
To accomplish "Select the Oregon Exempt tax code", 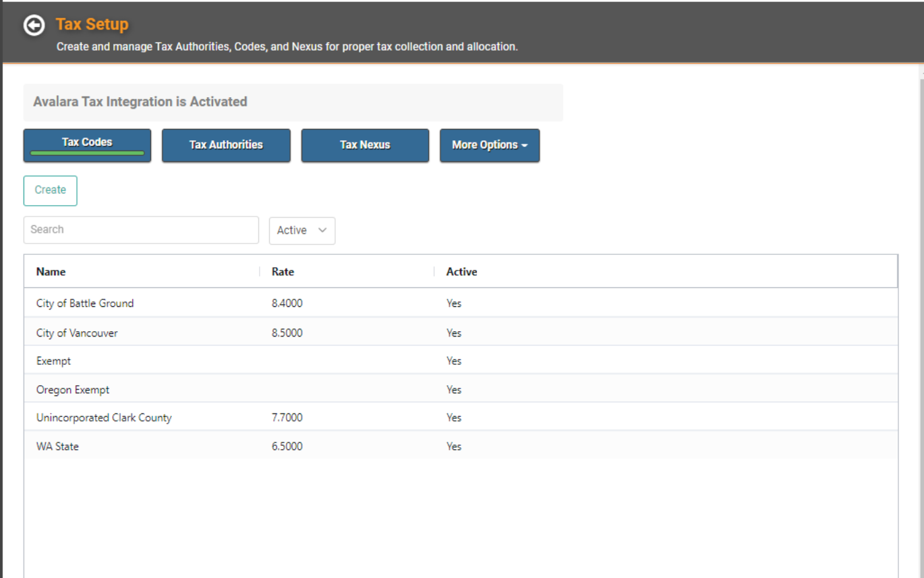I will pyautogui.click(x=461, y=389).
